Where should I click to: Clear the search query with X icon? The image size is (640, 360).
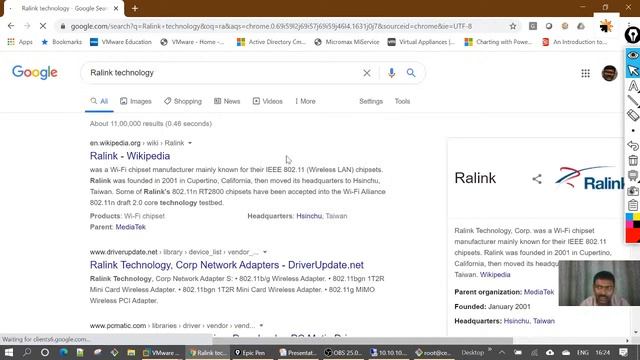(367, 73)
